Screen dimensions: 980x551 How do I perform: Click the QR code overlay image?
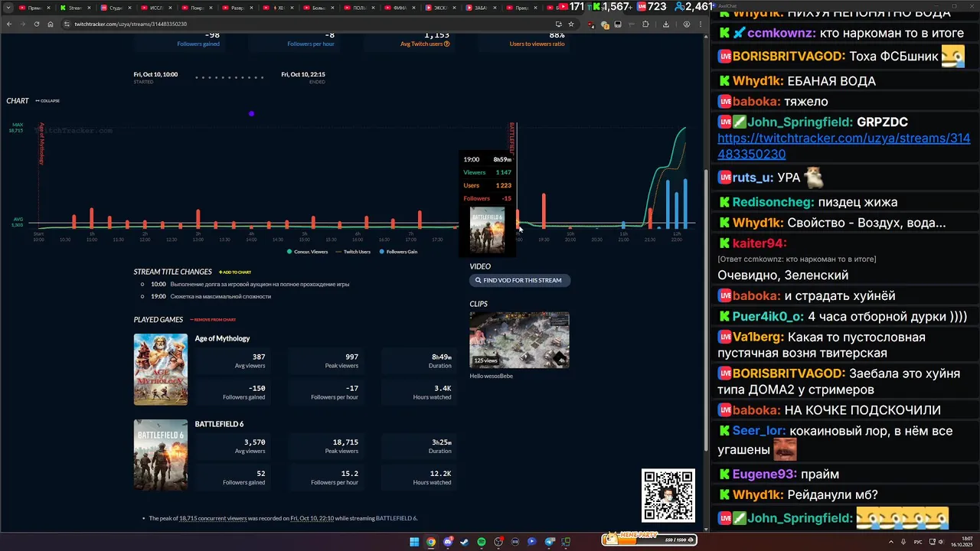pyautogui.click(x=668, y=495)
